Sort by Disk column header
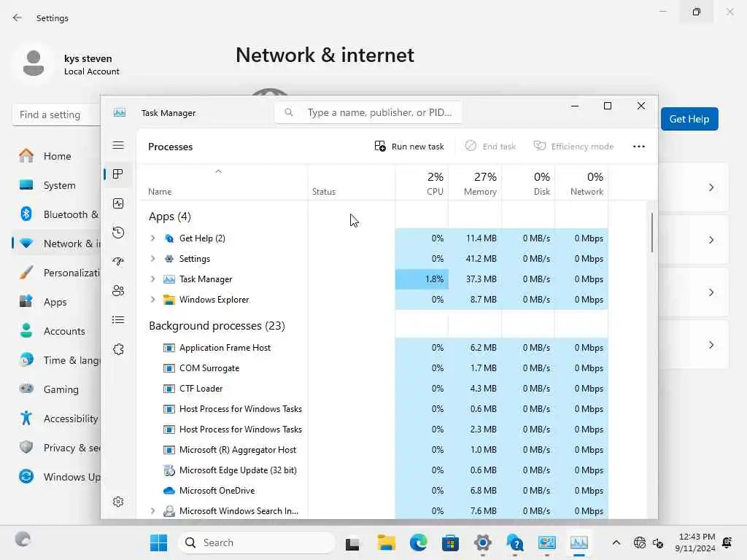 (x=528, y=183)
